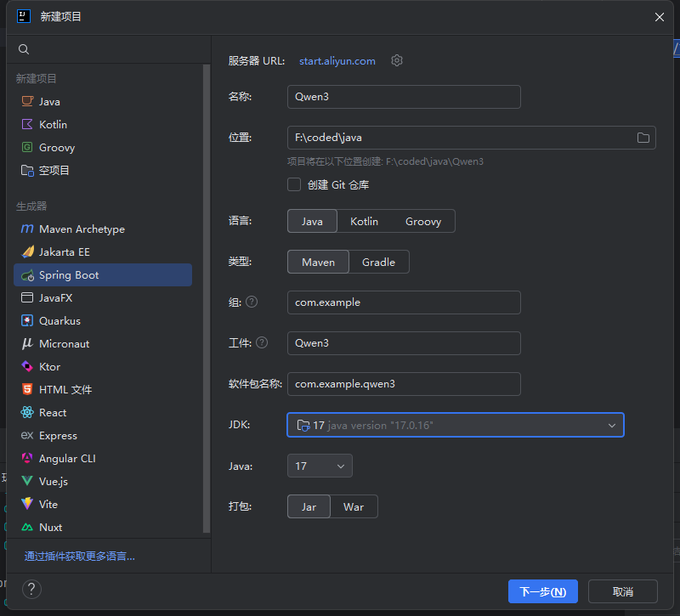The width and height of the screenshot is (680, 616).
Task: Choose Angular CLI generator
Action: tap(103, 459)
